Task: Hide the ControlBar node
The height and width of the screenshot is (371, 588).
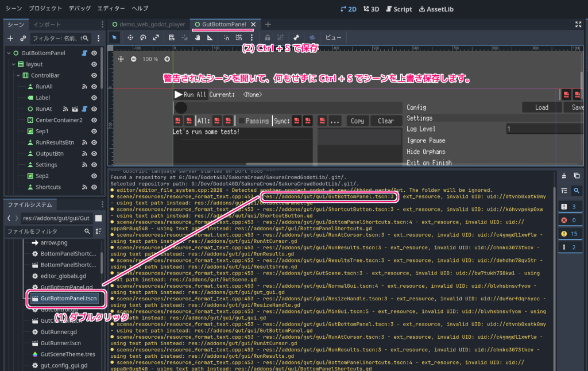Action: coord(94,75)
